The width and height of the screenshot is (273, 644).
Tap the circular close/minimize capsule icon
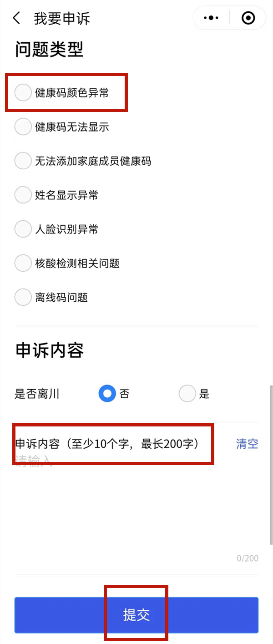point(248,18)
